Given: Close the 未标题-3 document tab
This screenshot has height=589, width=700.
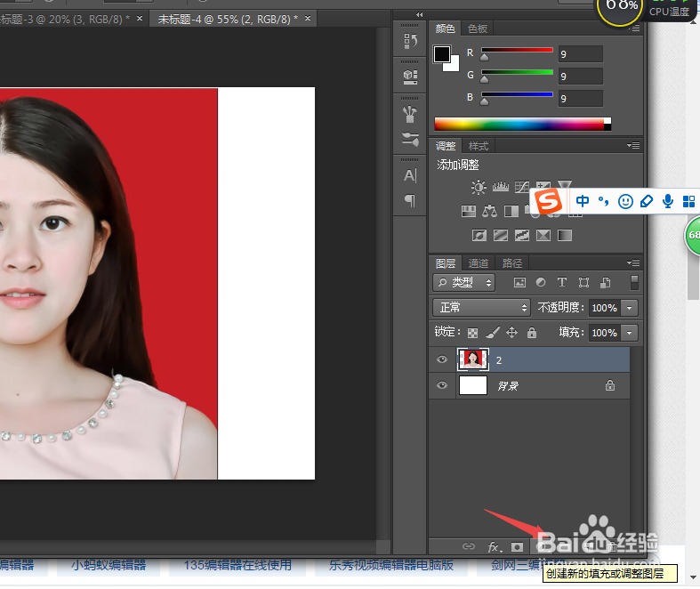Looking at the screenshot, I should click(140, 19).
